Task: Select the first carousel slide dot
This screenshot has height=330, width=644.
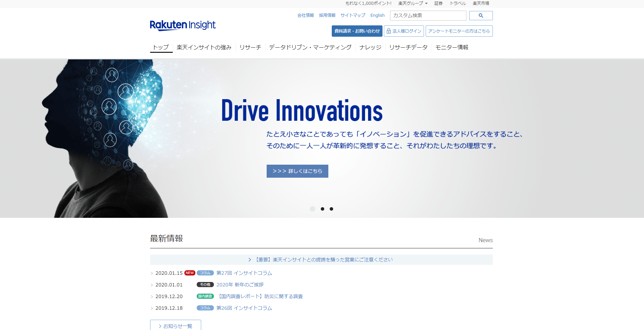Action: coord(313,209)
